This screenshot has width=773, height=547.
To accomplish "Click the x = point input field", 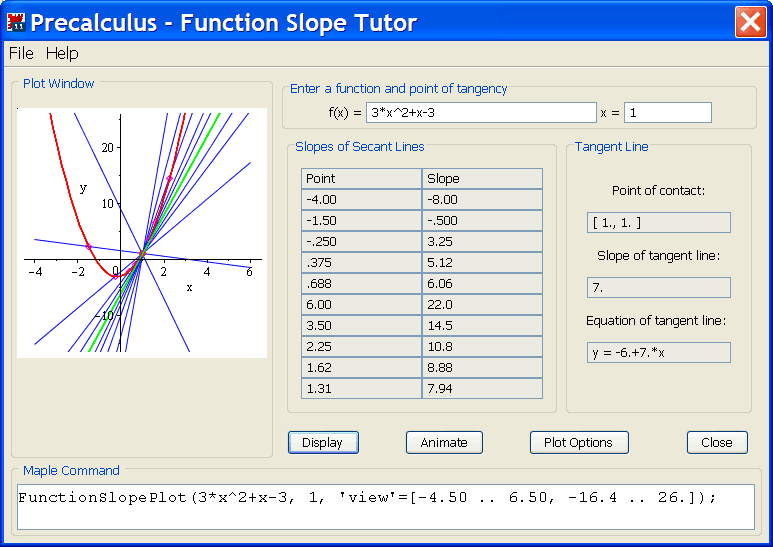I will (x=667, y=113).
